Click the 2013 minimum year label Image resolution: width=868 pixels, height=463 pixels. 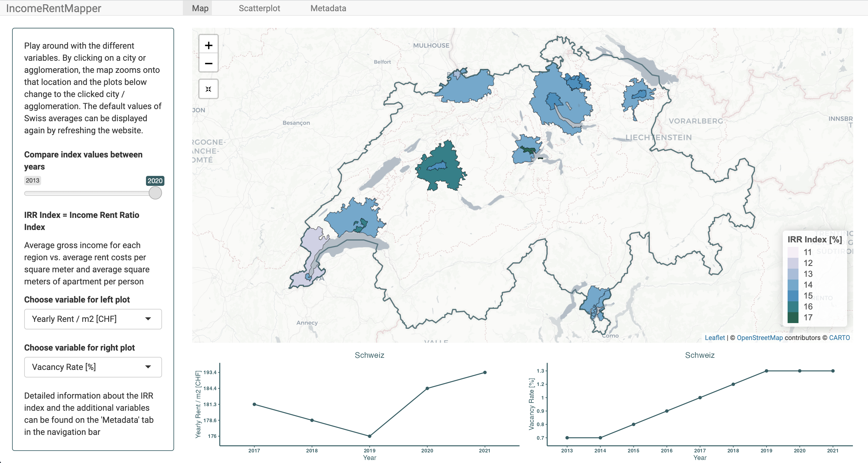pyautogui.click(x=33, y=180)
